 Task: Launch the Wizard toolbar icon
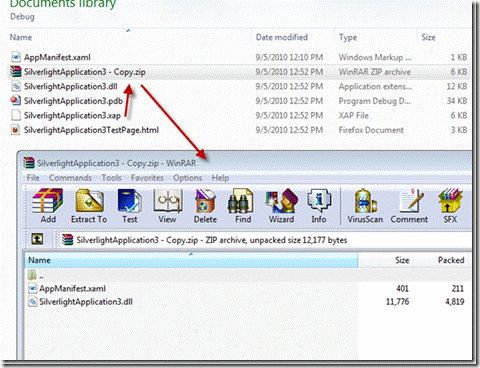[x=282, y=201]
